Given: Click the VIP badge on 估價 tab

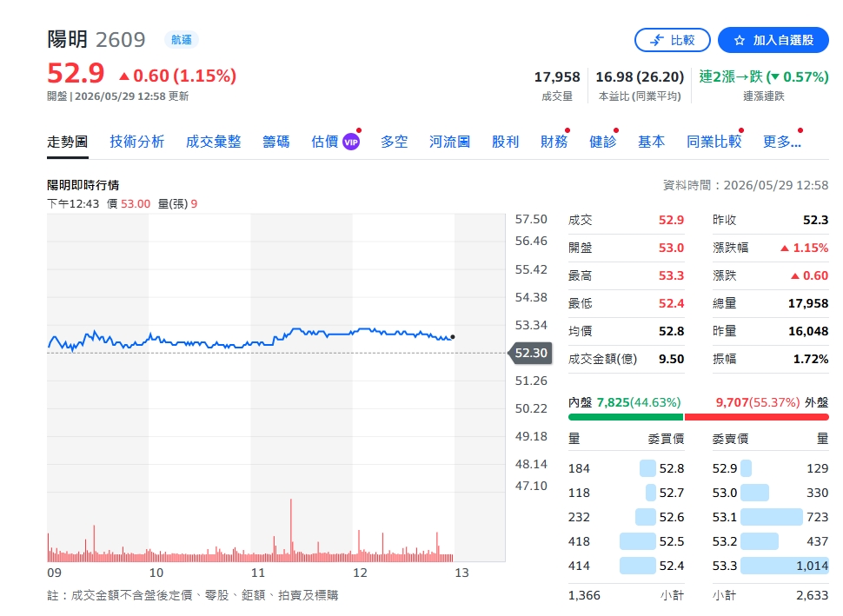Looking at the screenshot, I should (351, 142).
